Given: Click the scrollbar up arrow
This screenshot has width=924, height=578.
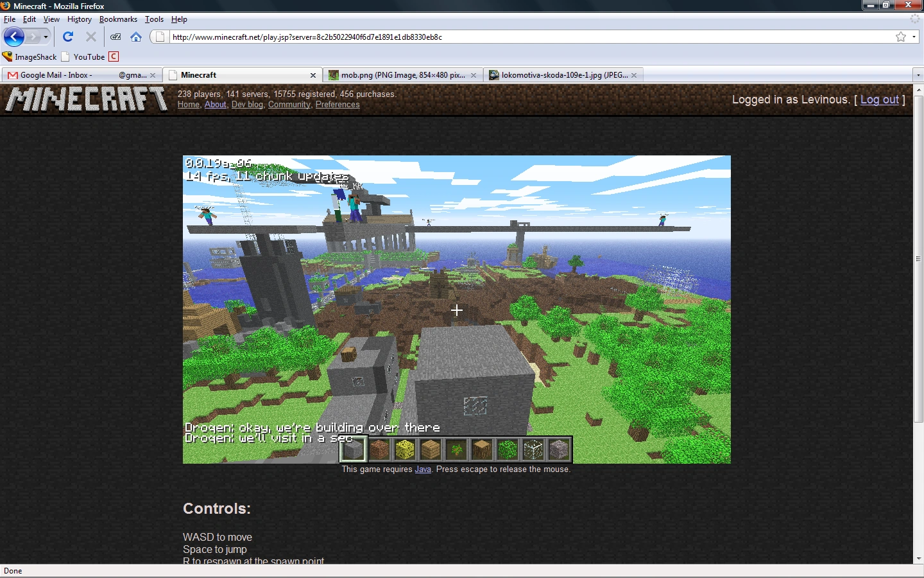Looking at the screenshot, I should click(x=918, y=89).
